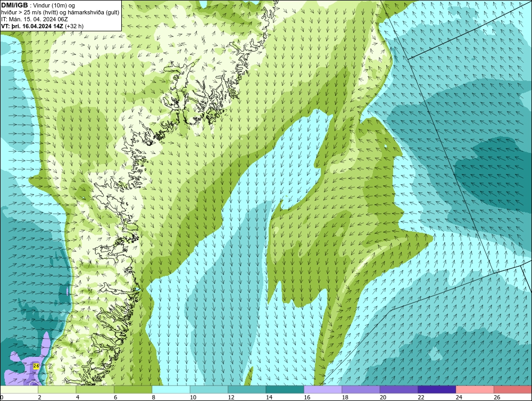This screenshot has width=532, height=401.
Task: Click the legend value label 20
Action: pyautogui.click(x=383, y=397)
